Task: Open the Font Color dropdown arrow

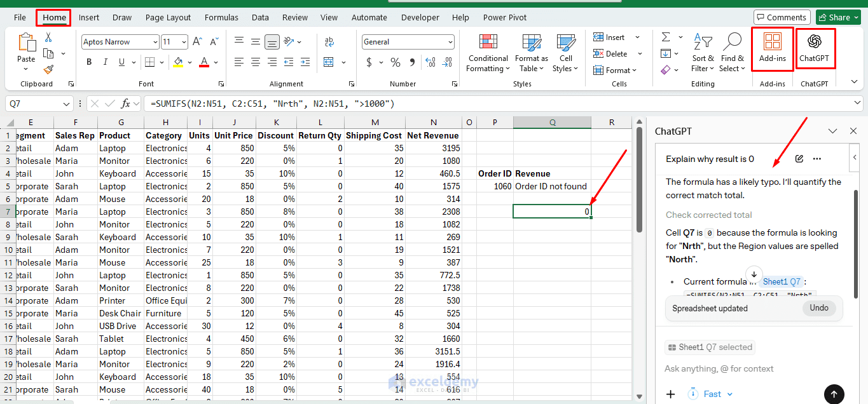Action: (x=216, y=62)
